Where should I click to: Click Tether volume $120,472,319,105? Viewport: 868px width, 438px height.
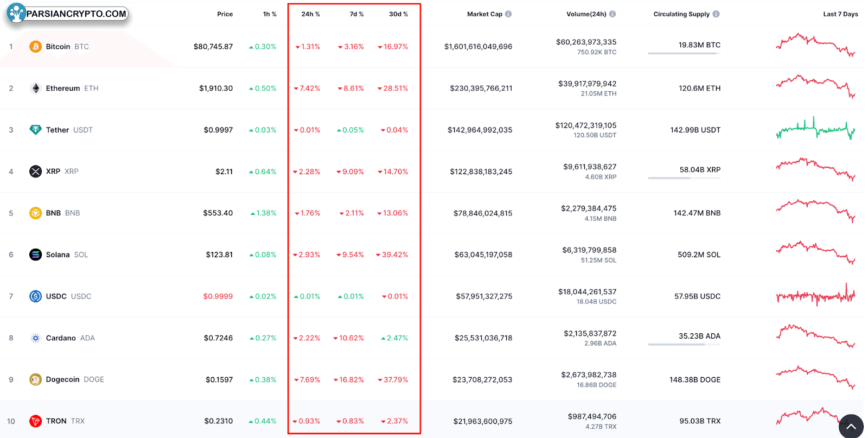pos(586,125)
